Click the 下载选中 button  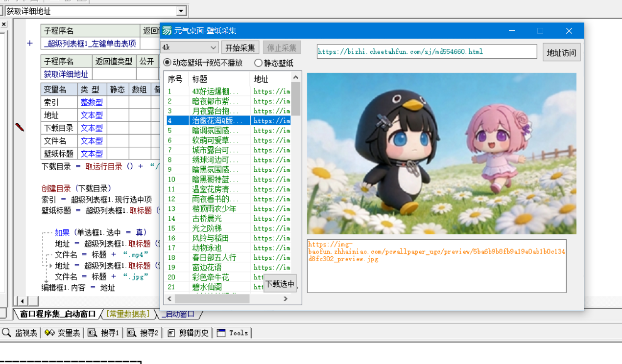pyautogui.click(x=280, y=284)
